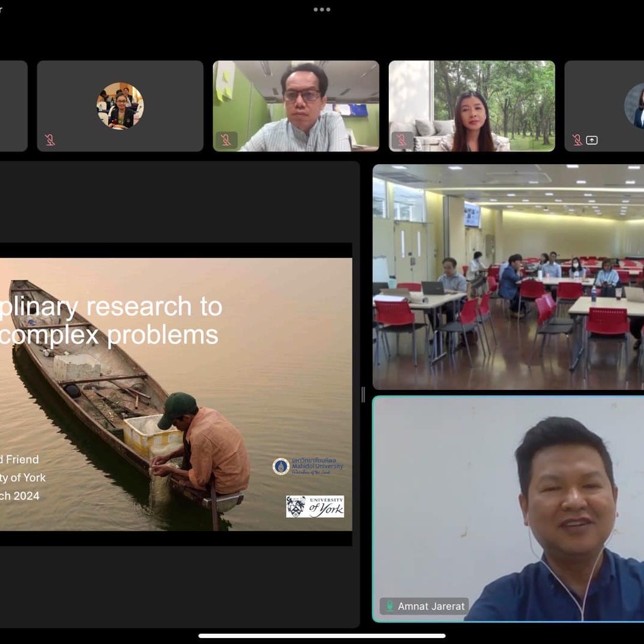Click muted mic icon on avatar-photo tile

[x=50, y=140]
